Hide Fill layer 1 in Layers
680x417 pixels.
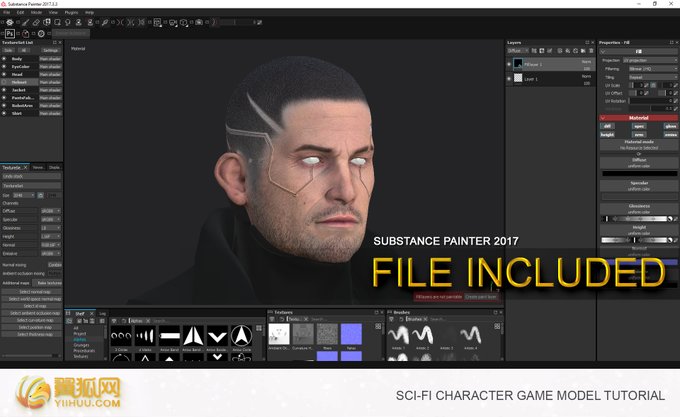[x=509, y=64]
